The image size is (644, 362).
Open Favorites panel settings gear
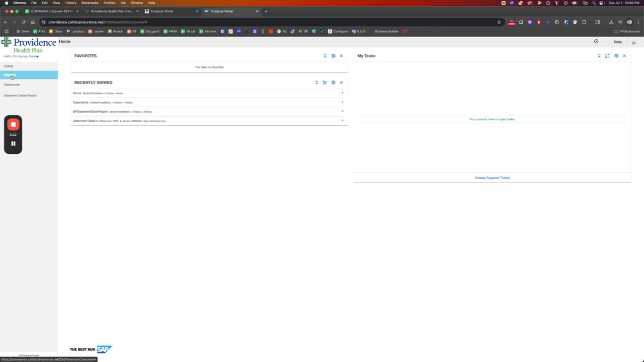tap(333, 56)
